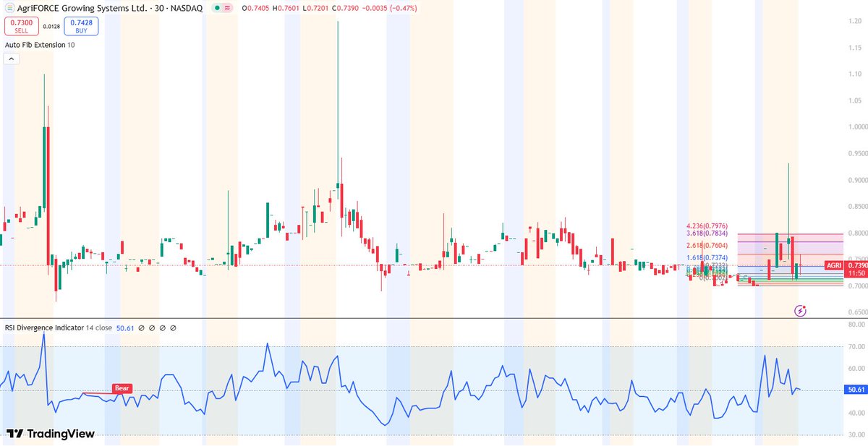
Task: Click the NASDAQ exchange label
Action: [187, 8]
